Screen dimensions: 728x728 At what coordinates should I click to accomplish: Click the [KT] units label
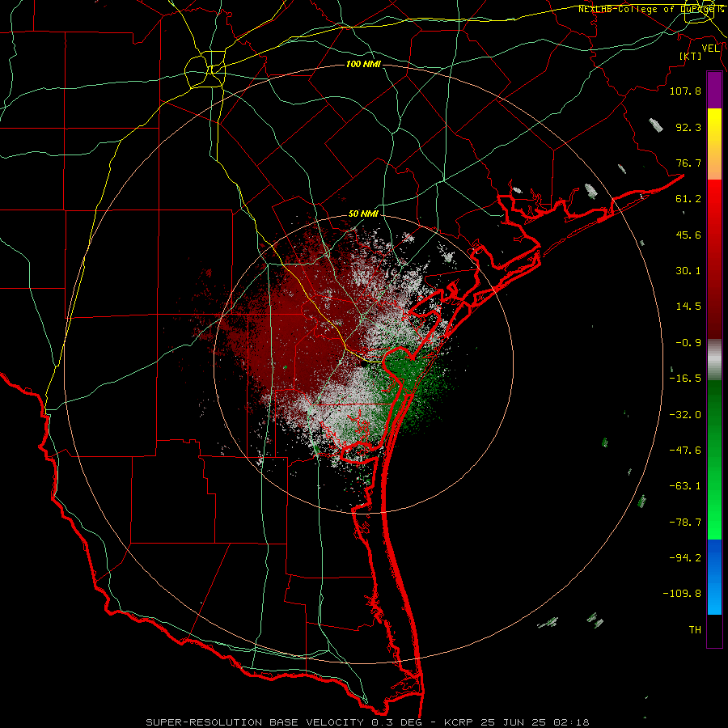691,56
